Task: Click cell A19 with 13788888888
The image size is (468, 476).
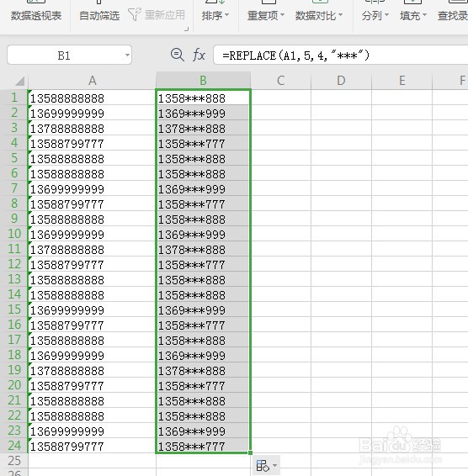Action: (x=92, y=370)
